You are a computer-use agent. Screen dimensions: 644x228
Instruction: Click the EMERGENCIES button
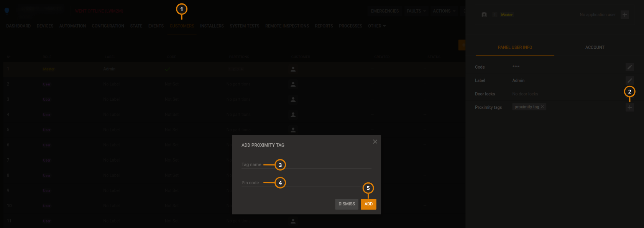(385, 11)
